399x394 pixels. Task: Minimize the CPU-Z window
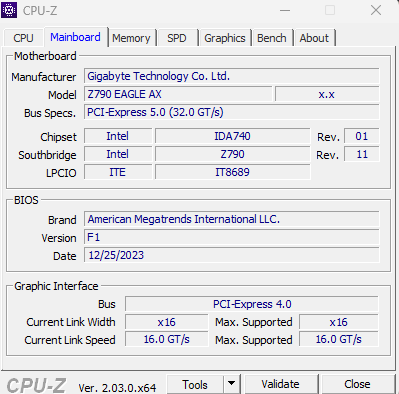click(x=285, y=10)
